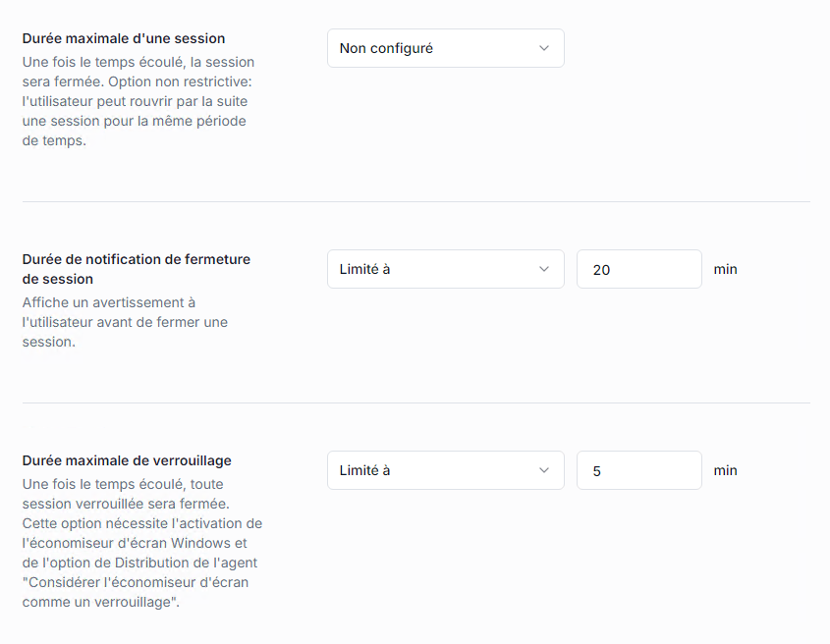This screenshot has height=644, width=830.
Task: Click "Limité à" in the lock duration selector
Action: tap(365, 470)
